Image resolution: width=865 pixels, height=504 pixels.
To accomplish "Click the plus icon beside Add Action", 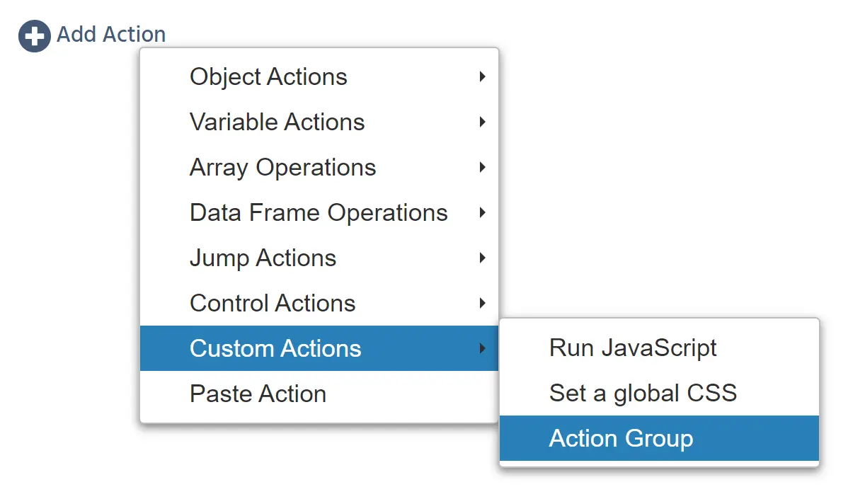I will click(x=34, y=36).
